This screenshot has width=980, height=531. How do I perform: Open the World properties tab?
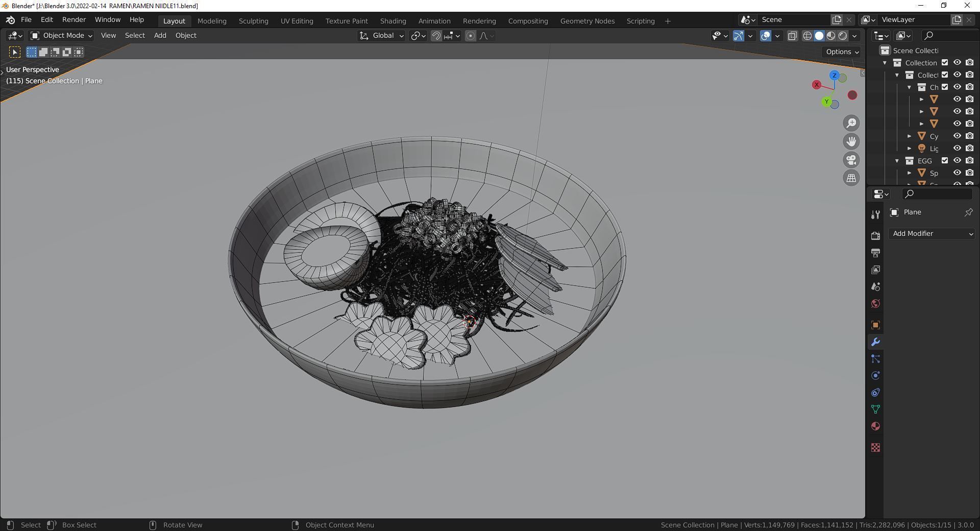tap(875, 303)
